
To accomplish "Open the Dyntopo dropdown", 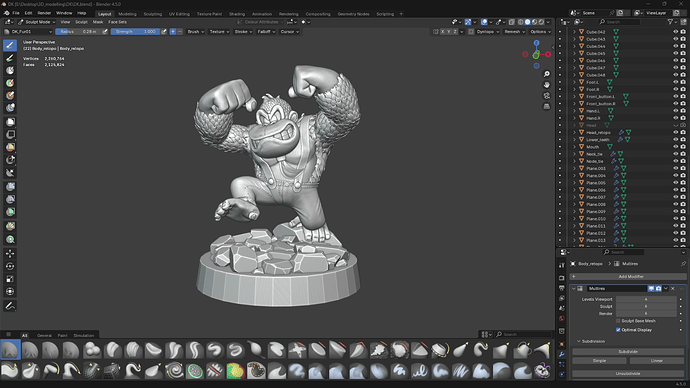I will pyautogui.click(x=488, y=32).
